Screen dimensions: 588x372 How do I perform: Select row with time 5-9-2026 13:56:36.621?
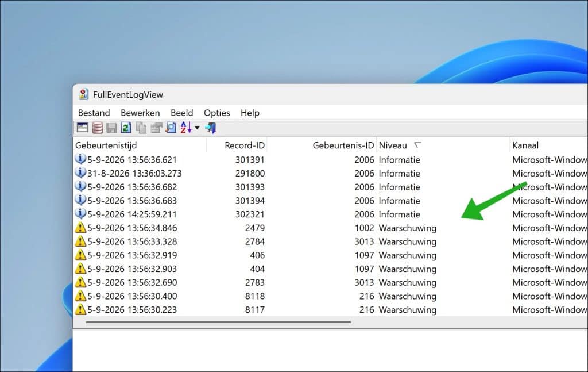(330, 159)
